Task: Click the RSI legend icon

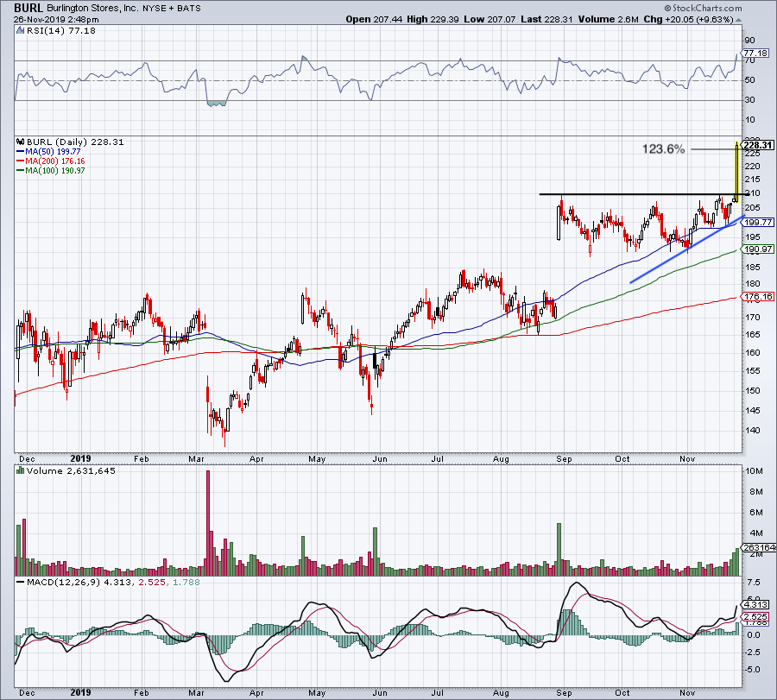Action: coord(20,31)
